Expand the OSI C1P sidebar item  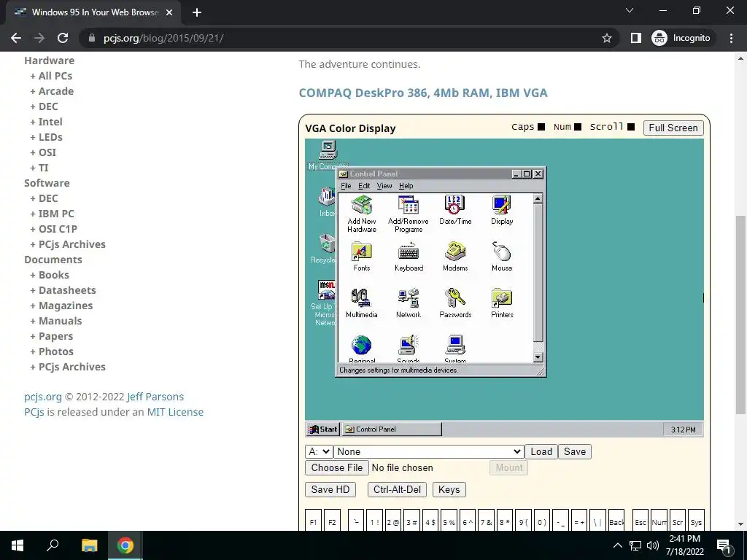(53, 229)
